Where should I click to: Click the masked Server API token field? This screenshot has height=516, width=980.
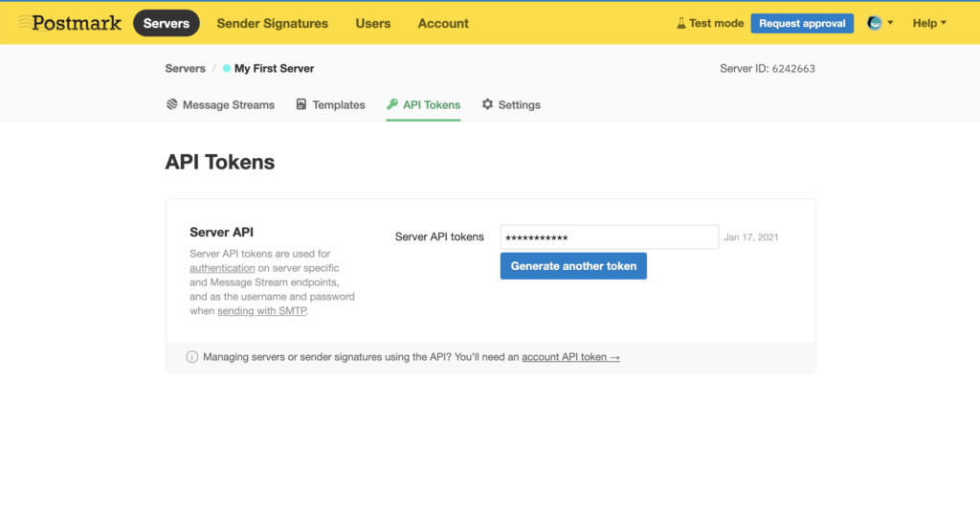(x=610, y=237)
